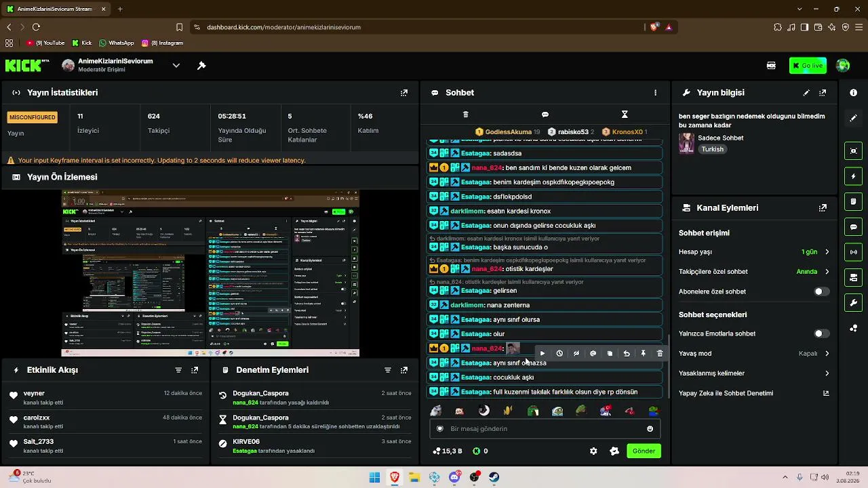868x488 pixels.
Task: Open Discord from the taskbar
Action: coord(454,477)
